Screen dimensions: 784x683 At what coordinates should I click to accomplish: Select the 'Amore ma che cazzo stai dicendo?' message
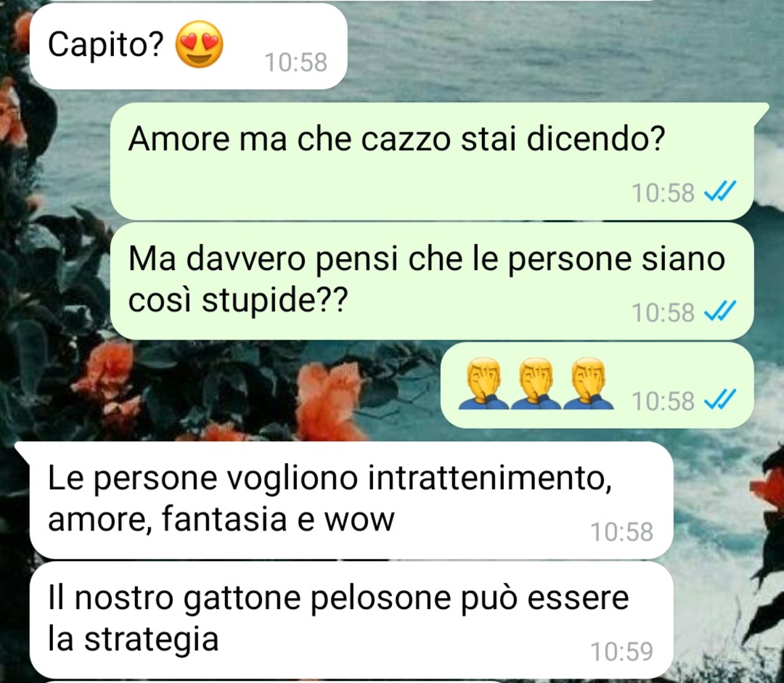pos(433,161)
